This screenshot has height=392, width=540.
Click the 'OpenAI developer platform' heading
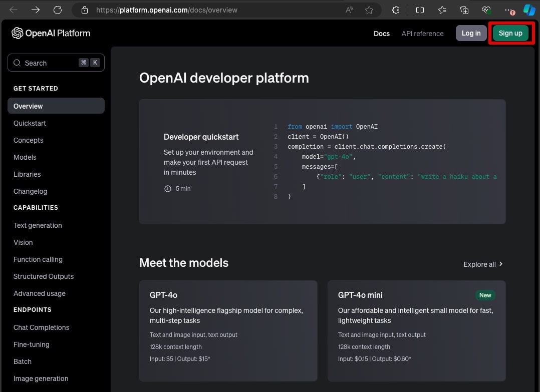pos(224,78)
